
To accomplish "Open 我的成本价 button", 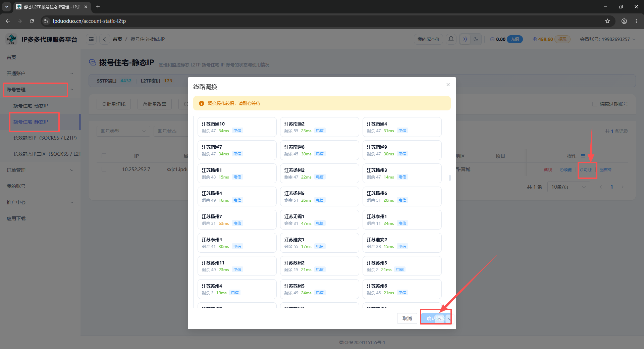I will pos(428,39).
